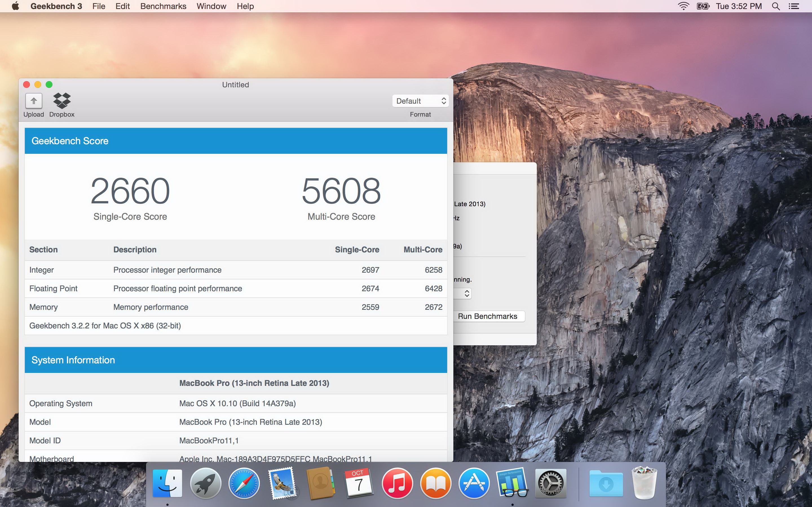Open the Geekbench 3 application menu
Viewport: 812px width, 507px height.
pos(56,6)
